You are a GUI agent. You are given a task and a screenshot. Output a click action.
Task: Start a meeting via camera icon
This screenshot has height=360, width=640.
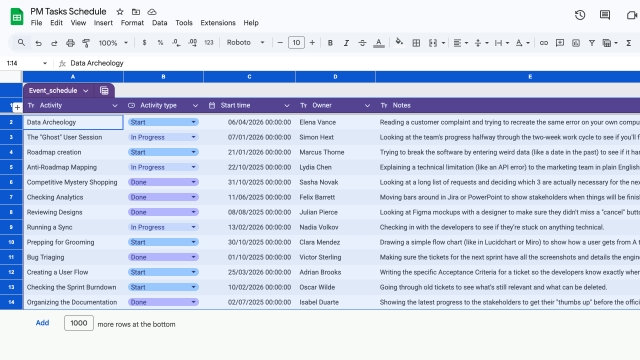click(632, 15)
